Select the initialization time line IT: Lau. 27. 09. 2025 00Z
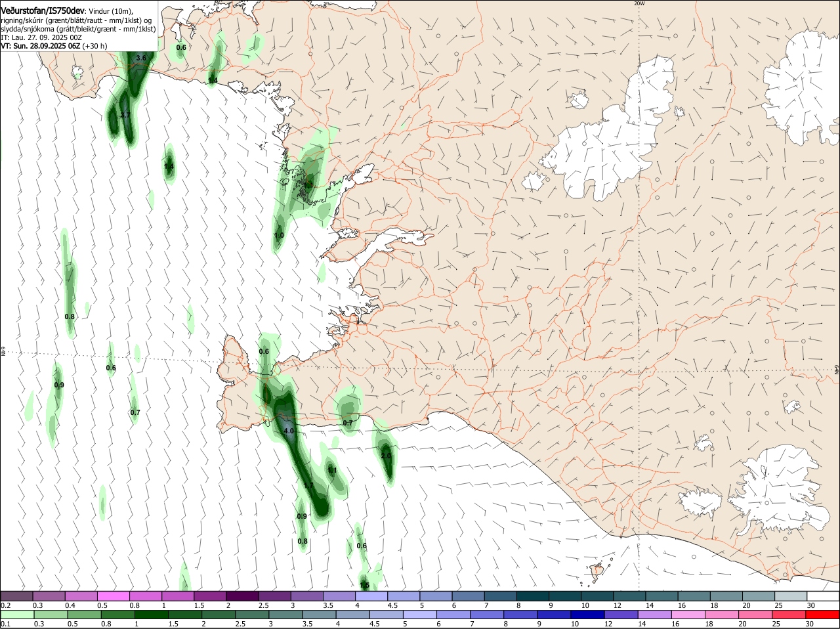The height and width of the screenshot is (629, 840). pyautogui.click(x=41, y=37)
